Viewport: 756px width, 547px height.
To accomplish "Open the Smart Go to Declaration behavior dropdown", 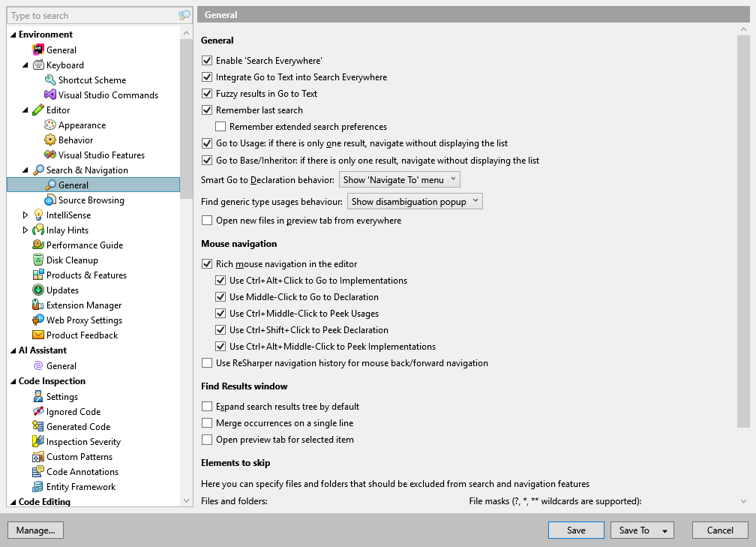I will (399, 179).
